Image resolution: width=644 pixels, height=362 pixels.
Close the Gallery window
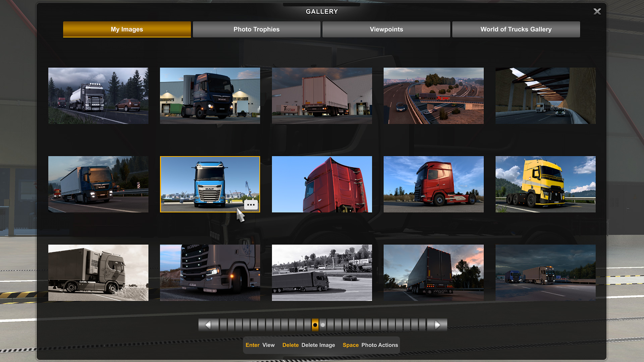[x=597, y=12]
